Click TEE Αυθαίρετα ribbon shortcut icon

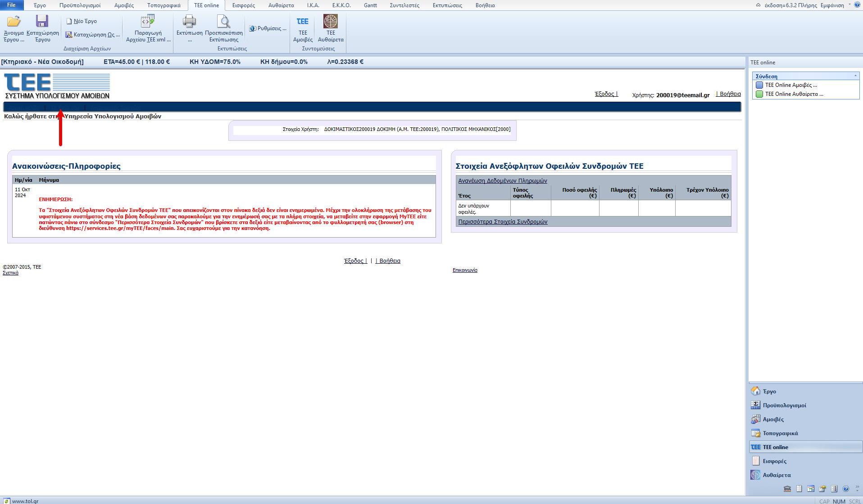point(331,22)
